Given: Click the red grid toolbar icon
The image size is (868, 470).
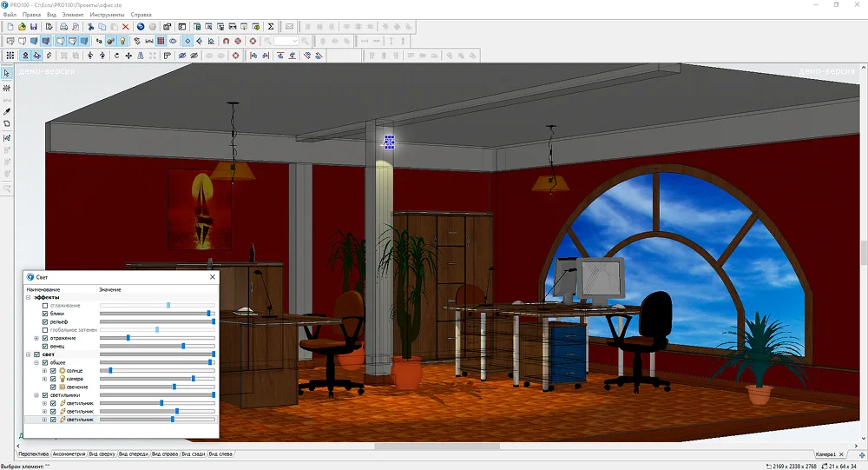Looking at the screenshot, I should pos(161,41).
